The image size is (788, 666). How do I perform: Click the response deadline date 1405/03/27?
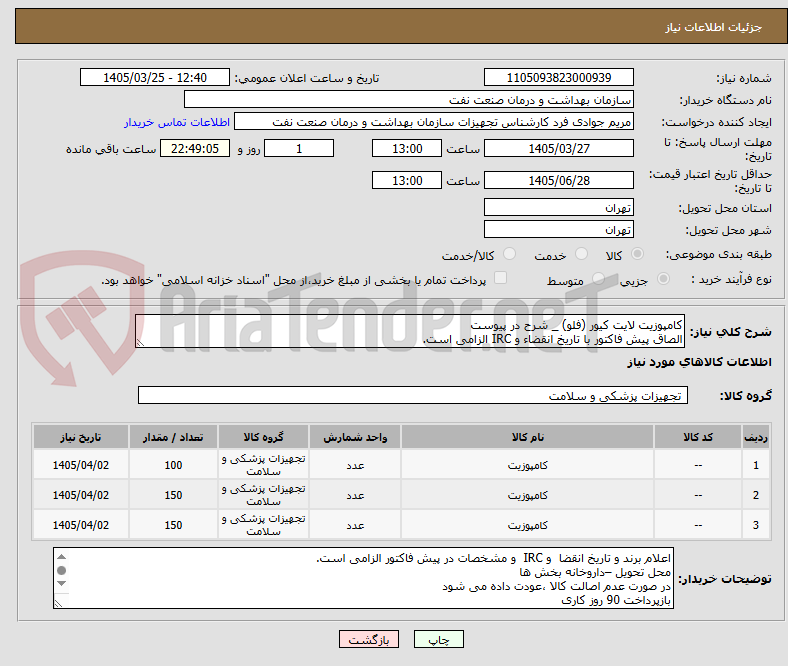[x=559, y=148]
